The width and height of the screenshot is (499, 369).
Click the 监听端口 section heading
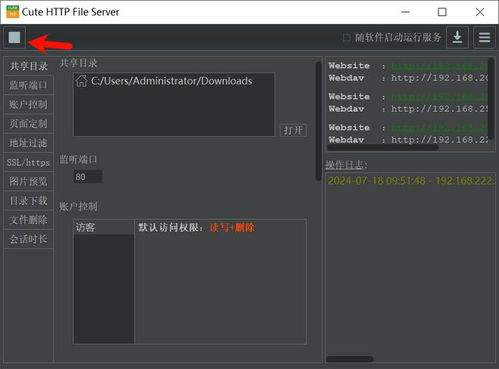(x=78, y=159)
